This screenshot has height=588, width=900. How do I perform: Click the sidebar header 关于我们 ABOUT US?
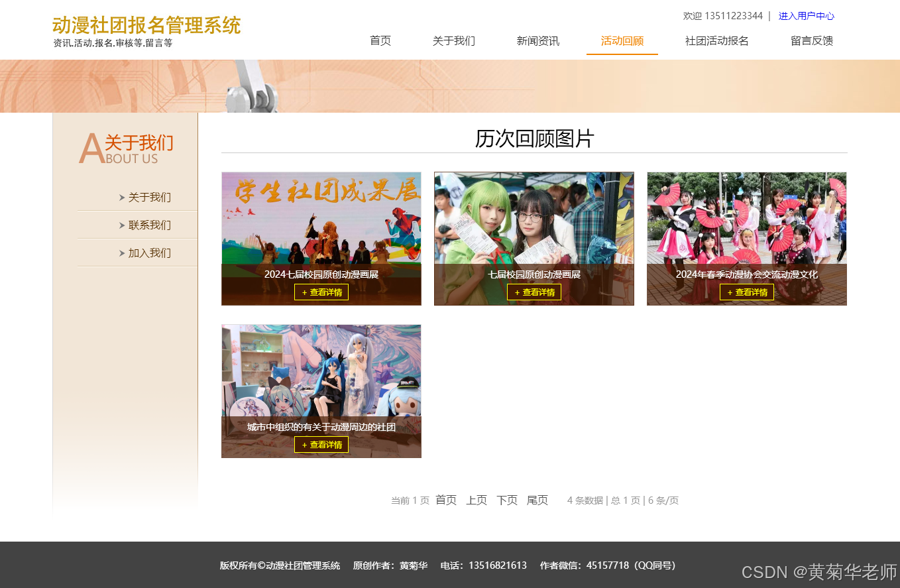pyautogui.click(x=126, y=148)
